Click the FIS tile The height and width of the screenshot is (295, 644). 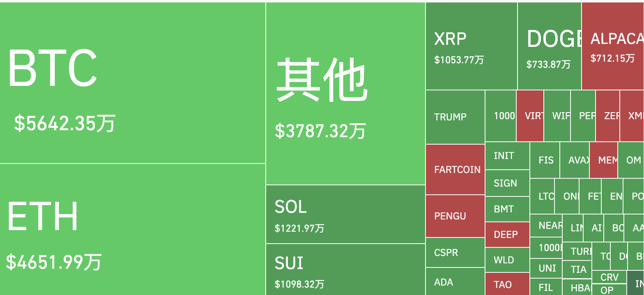pyautogui.click(x=545, y=160)
